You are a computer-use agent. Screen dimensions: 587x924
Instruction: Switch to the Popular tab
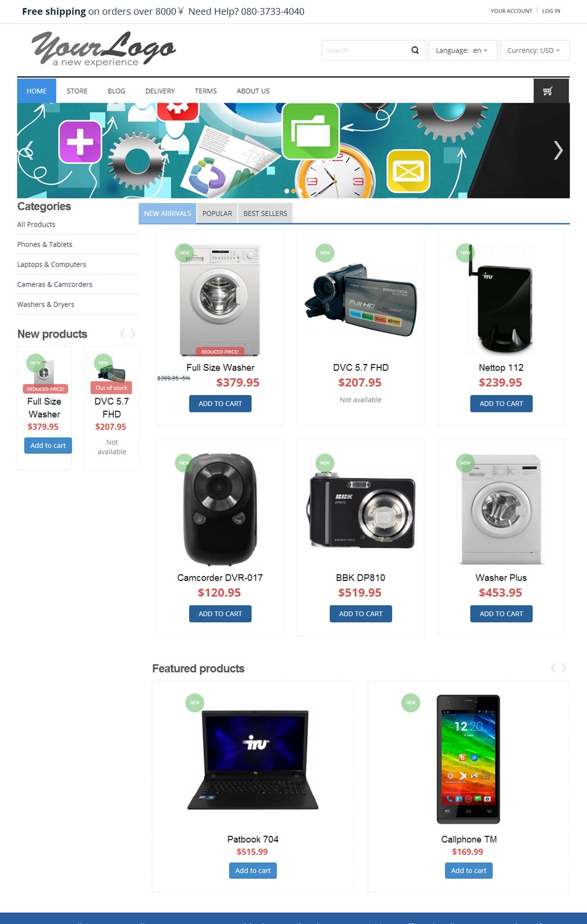click(217, 214)
